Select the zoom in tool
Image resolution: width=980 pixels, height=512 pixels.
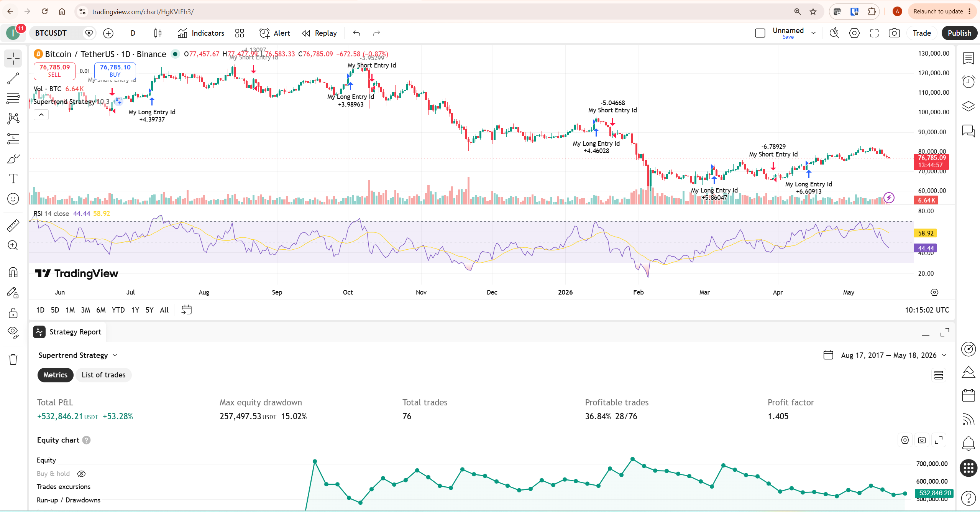[x=13, y=245]
